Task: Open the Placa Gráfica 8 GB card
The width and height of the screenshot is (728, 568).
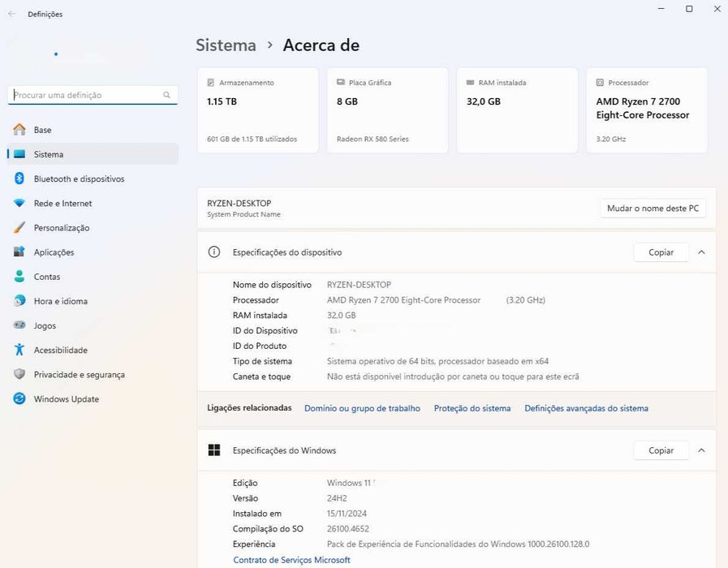Action: point(387,110)
